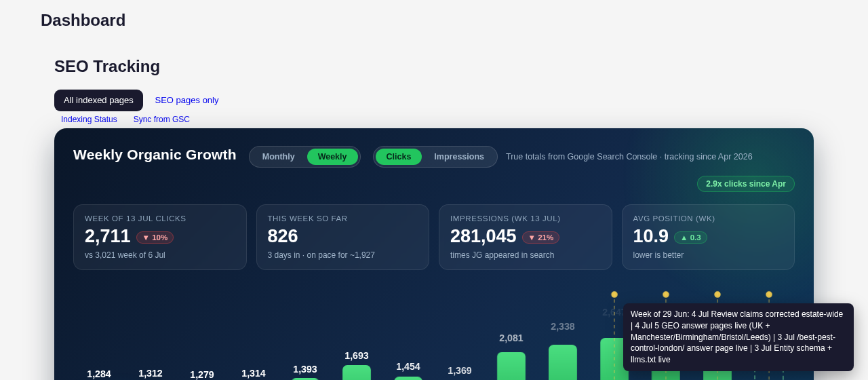Viewport: 868px width, 380px height.
Task: Click the down 10% change badge
Action: (155, 237)
